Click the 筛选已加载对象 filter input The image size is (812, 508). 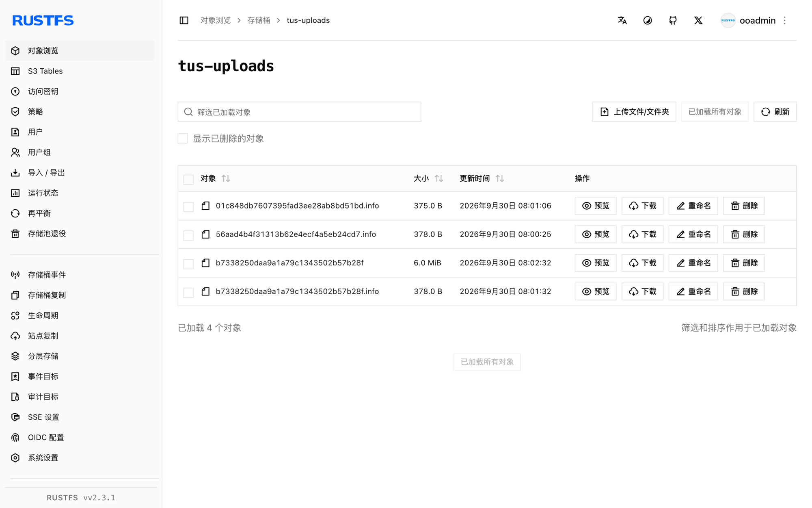299,112
